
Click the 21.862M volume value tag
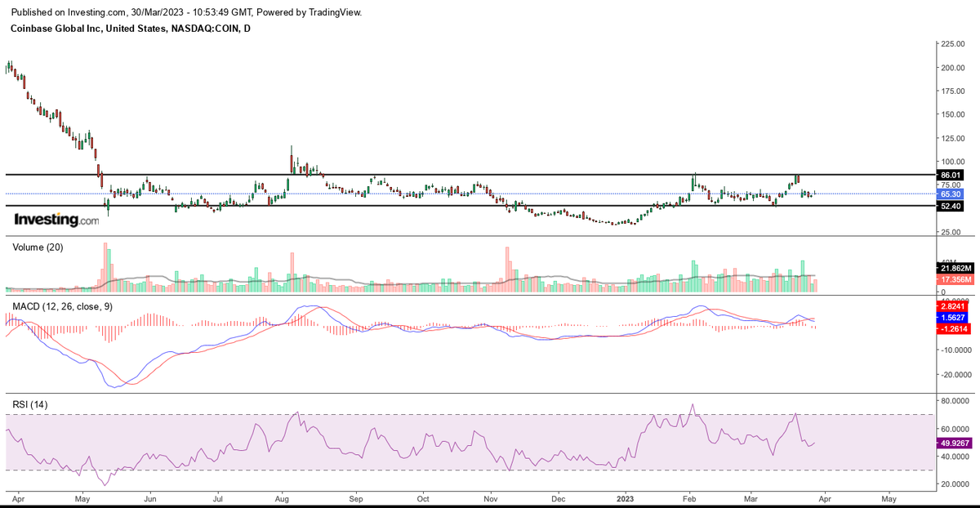click(955, 269)
